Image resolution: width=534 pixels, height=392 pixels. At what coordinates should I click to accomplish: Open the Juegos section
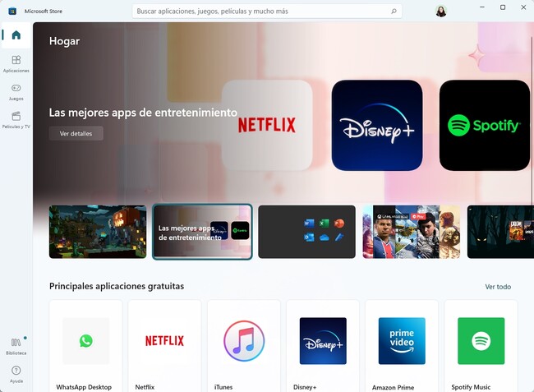tap(16, 92)
